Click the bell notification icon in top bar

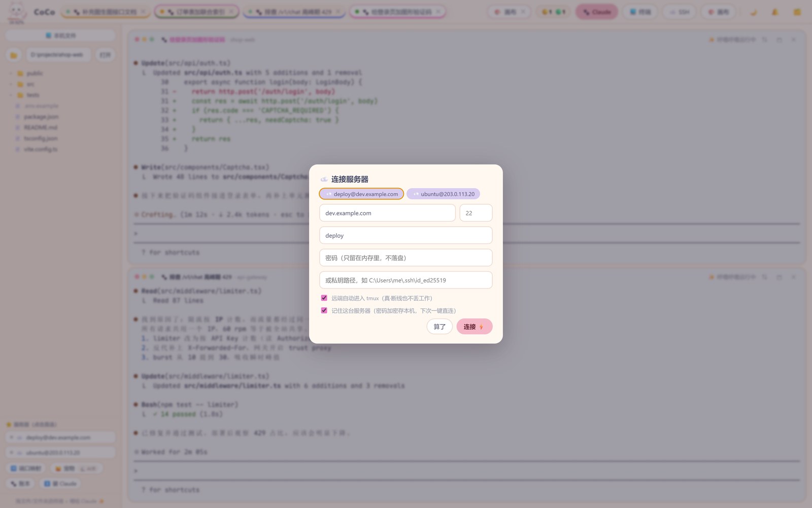(775, 12)
